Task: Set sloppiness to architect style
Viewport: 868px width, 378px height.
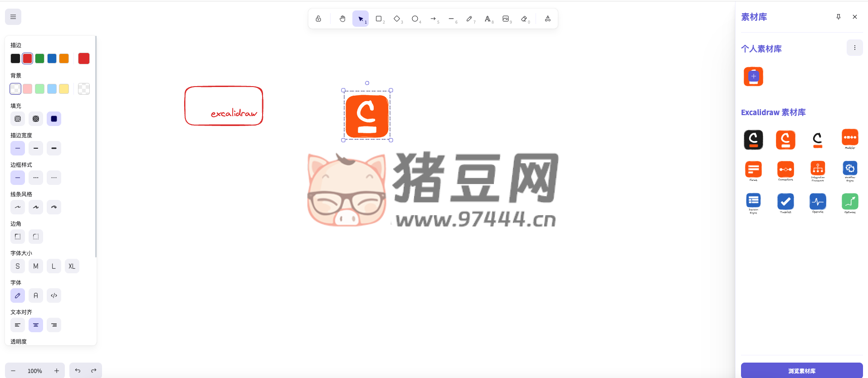Action: point(18,207)
